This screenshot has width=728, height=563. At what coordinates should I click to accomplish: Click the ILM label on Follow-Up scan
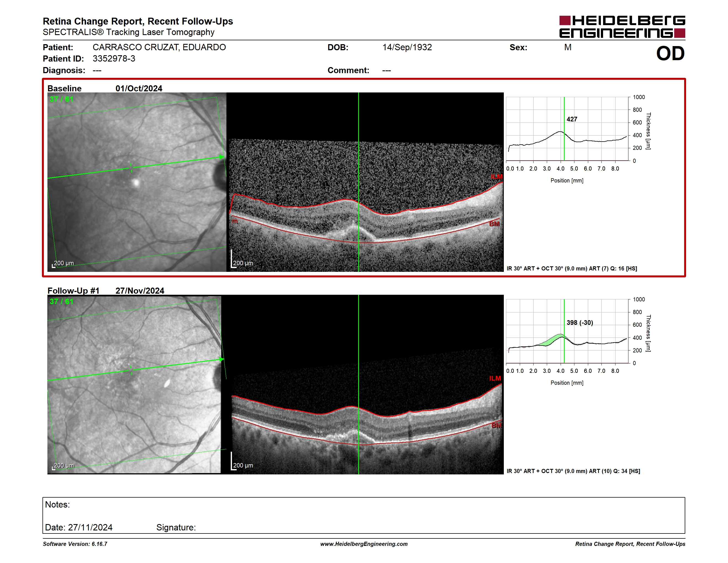click(x=495, y=378)
